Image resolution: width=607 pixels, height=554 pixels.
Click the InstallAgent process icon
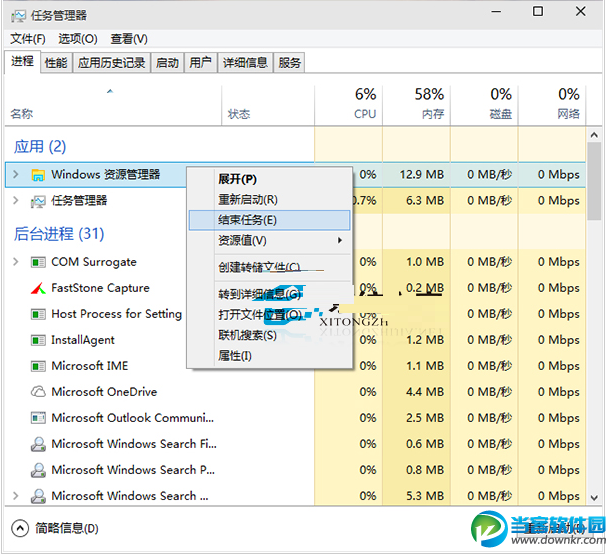[x=38, y=340]
